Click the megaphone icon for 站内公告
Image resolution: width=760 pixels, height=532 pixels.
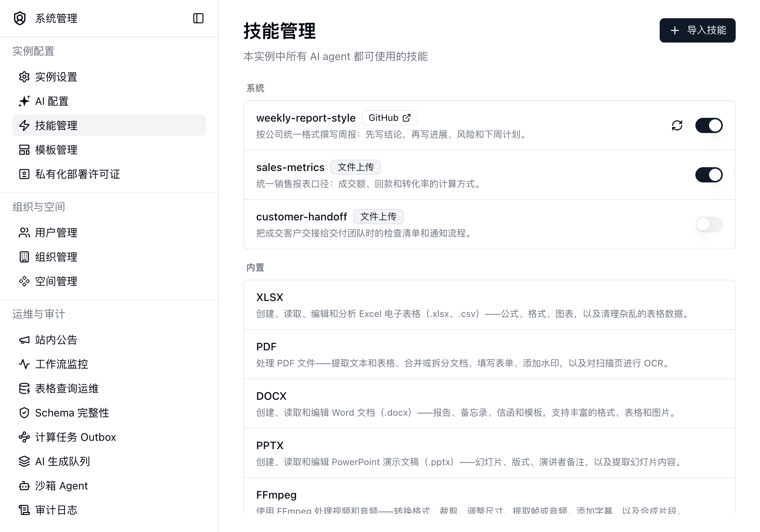[x=24, y=340]
